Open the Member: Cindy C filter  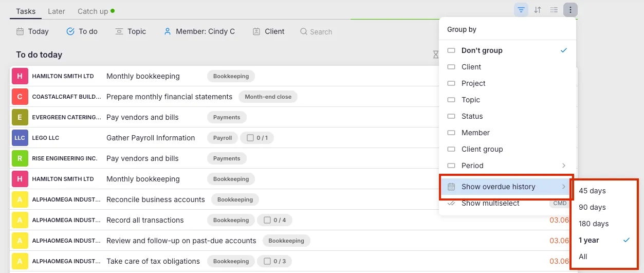point(199,31)
